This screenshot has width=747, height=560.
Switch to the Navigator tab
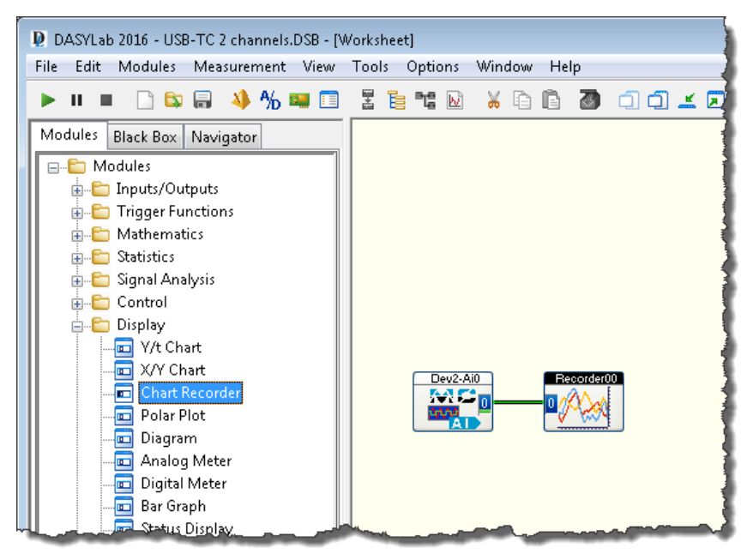point(224,137)
